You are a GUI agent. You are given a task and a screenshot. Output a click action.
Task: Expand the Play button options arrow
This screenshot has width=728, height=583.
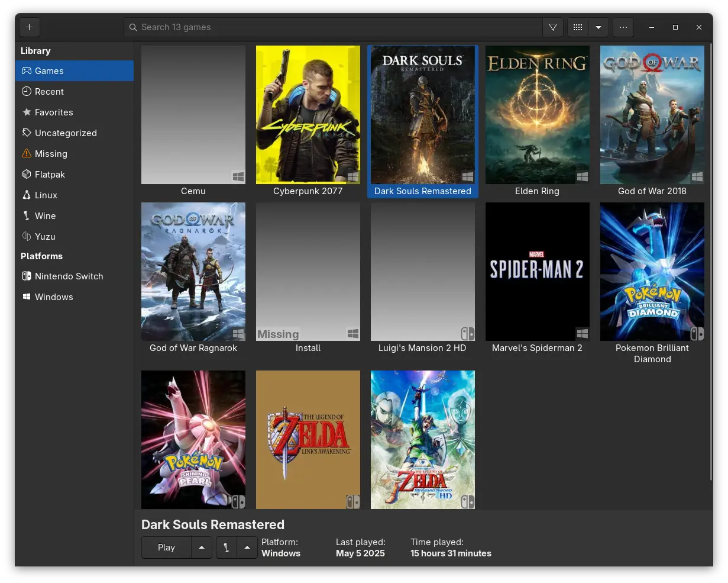[202, 547]
